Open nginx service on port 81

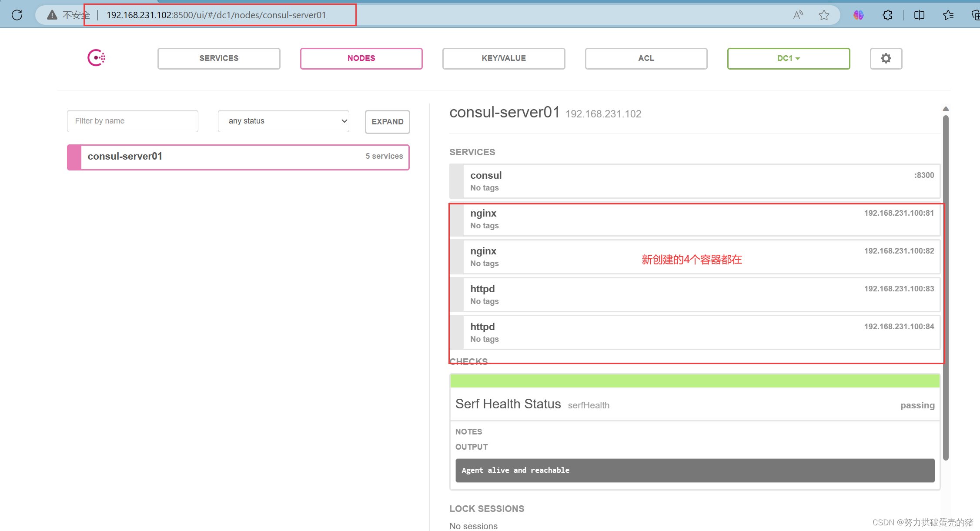click(695, 219)
